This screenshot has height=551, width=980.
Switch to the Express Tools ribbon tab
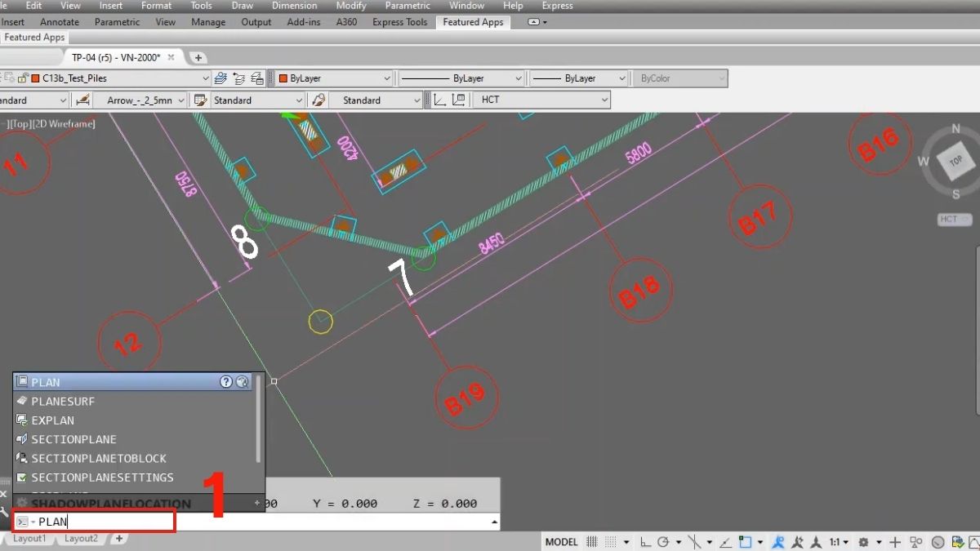coord(400,22)
